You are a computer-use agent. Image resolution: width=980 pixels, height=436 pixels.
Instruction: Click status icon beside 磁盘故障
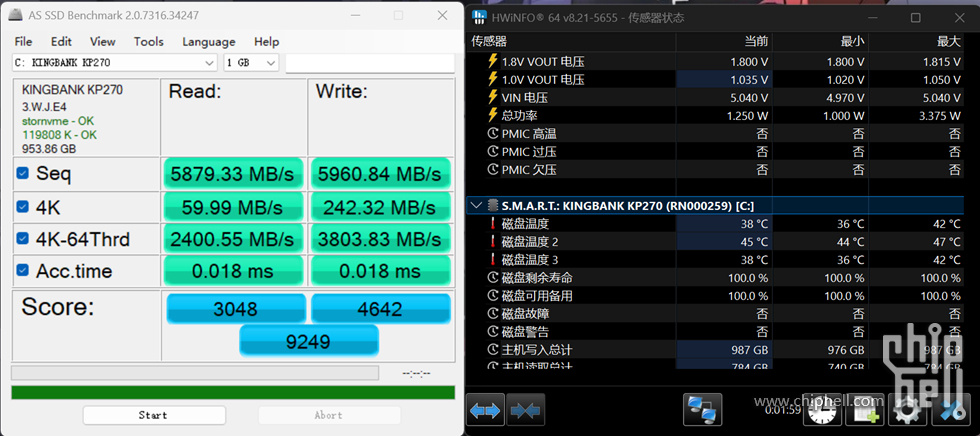(x=493, y=314)
